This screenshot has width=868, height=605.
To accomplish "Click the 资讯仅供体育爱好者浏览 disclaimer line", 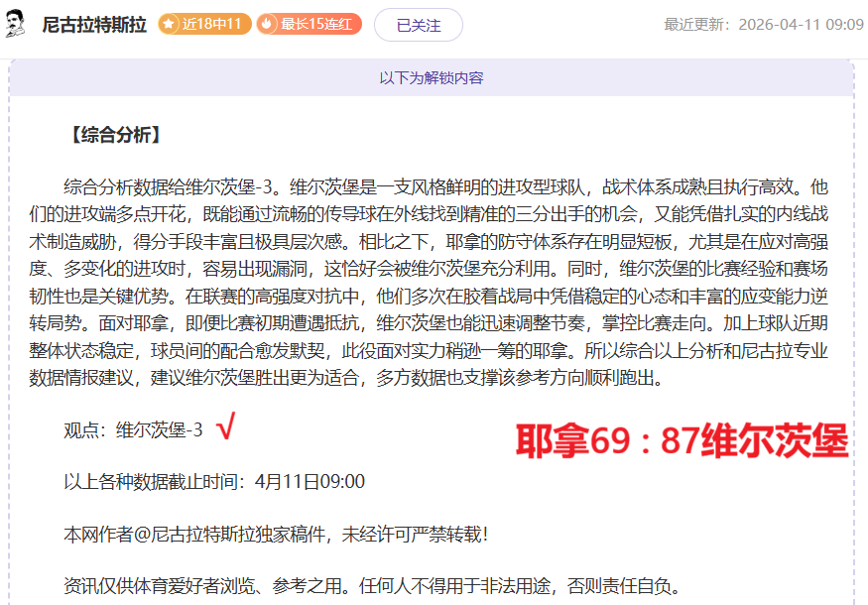I will point(372,586).
